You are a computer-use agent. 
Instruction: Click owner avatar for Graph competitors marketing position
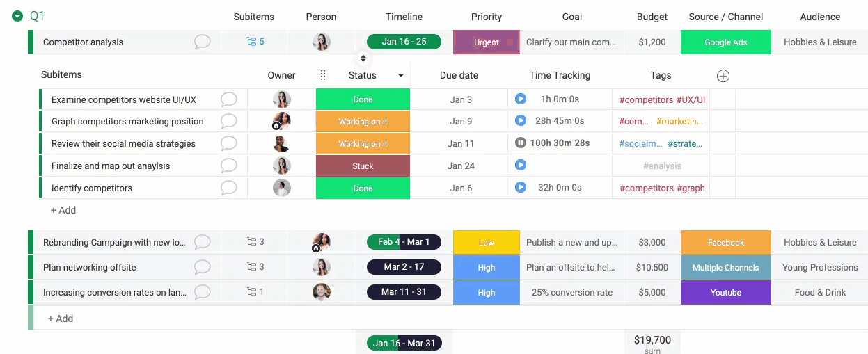[281, 121]
